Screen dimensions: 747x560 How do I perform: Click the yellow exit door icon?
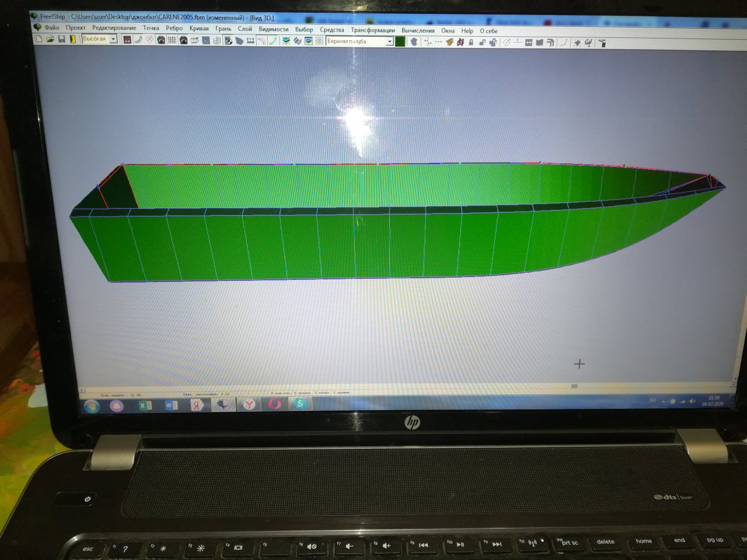72,39
